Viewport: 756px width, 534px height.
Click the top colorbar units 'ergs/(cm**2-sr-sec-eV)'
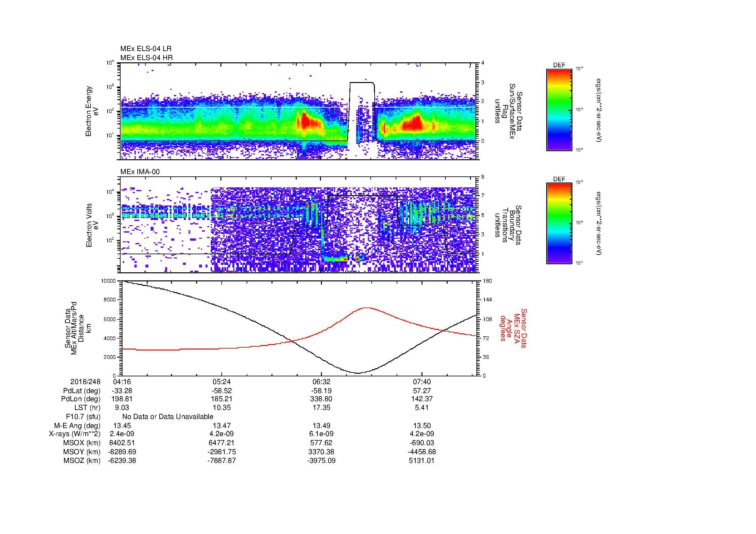pos(599,110)
